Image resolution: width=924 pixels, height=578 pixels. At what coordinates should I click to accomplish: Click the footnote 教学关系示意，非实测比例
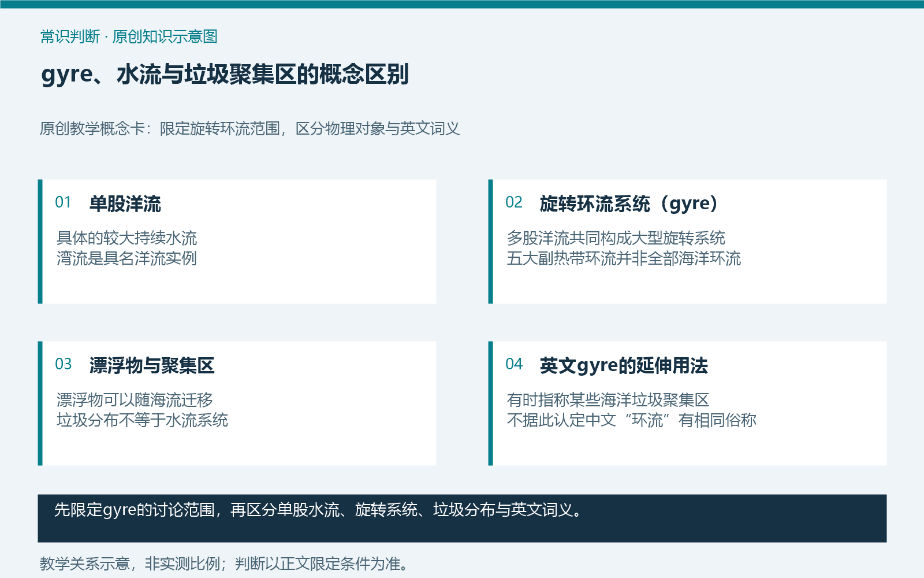point(130,564)
